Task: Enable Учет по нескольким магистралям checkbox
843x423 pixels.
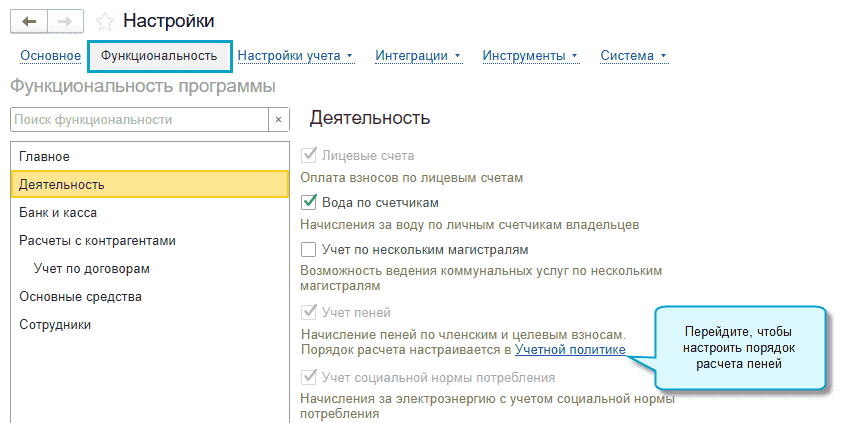Action: [309, 249]
